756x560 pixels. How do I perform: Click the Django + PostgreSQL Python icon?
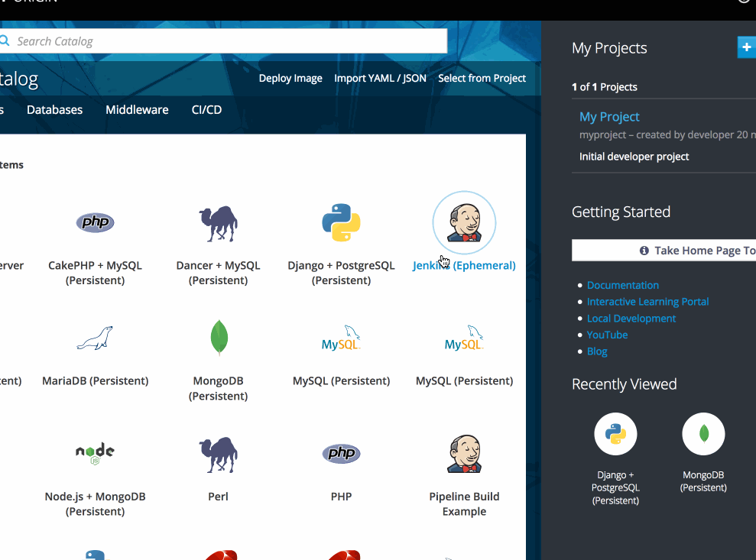pos(342,222)
